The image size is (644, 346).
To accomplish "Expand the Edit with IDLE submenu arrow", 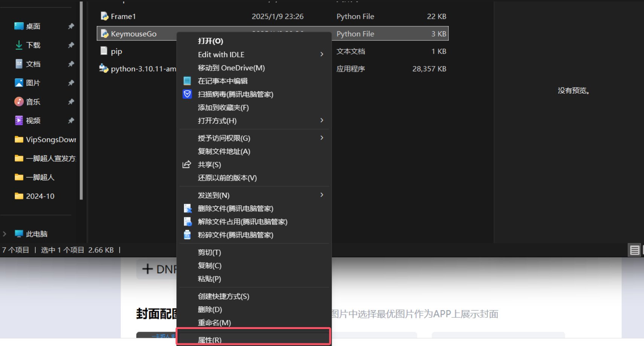I will pos(322,54).
